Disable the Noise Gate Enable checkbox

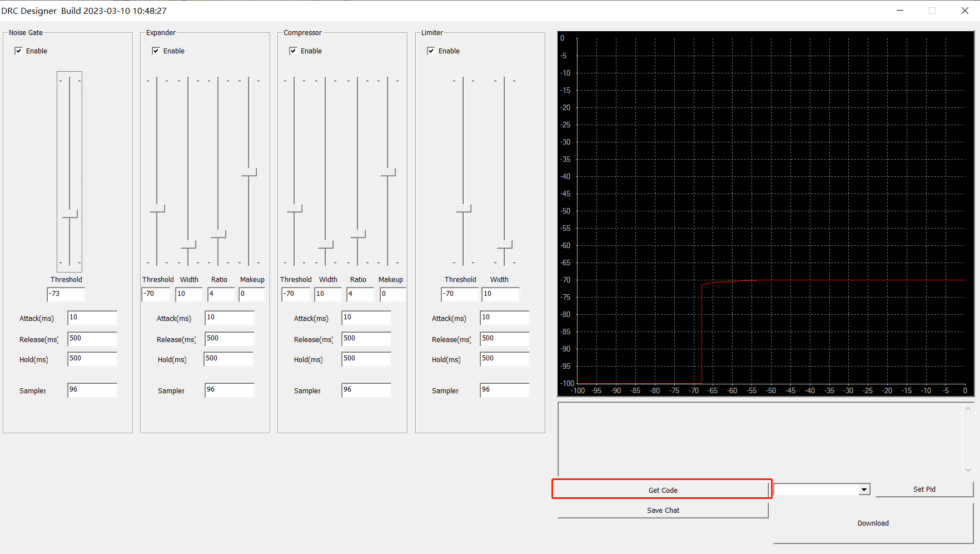19,51
